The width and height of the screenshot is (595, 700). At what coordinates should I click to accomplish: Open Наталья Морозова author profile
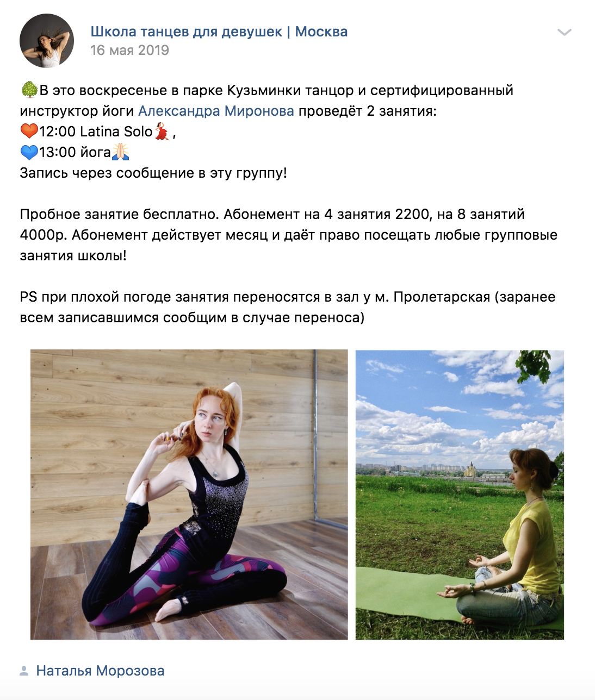click(x=100, y=671)
